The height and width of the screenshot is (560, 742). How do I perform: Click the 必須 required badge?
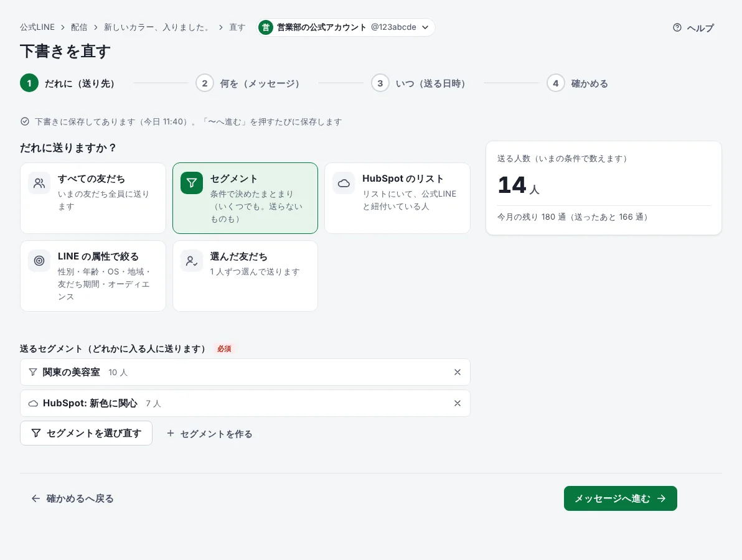coord(224,348)
